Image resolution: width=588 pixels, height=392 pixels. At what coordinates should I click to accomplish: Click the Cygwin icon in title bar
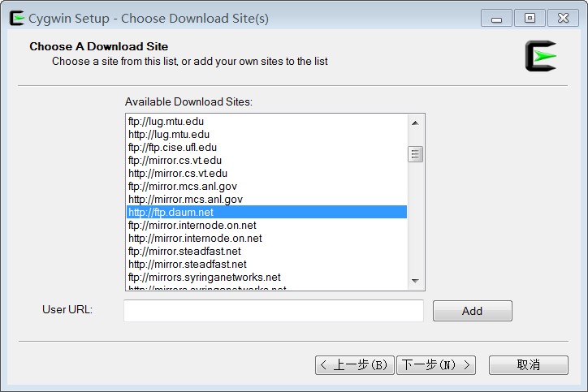17,18
